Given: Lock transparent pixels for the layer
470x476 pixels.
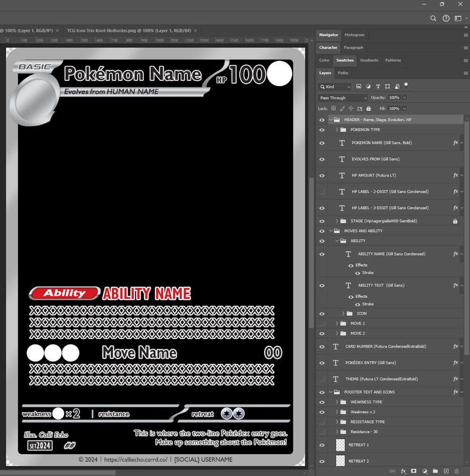Looking at the screenshot, I should (x=333, y=109).
